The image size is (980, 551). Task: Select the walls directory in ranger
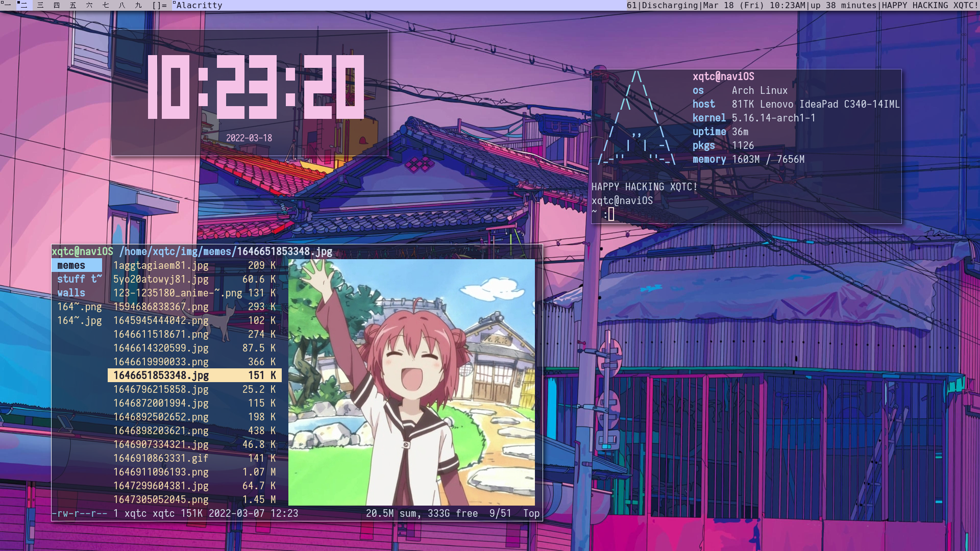77,293
